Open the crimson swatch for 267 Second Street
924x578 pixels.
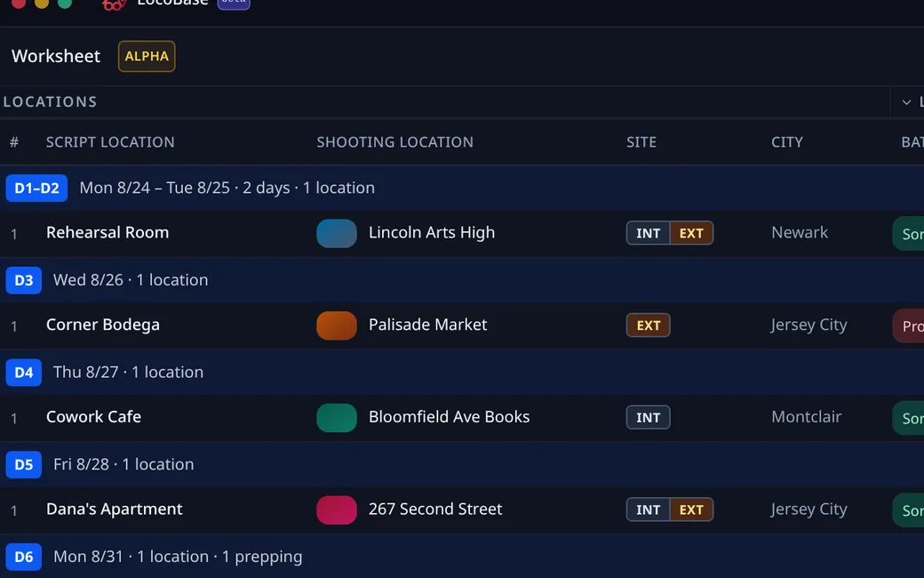[337, 510]
